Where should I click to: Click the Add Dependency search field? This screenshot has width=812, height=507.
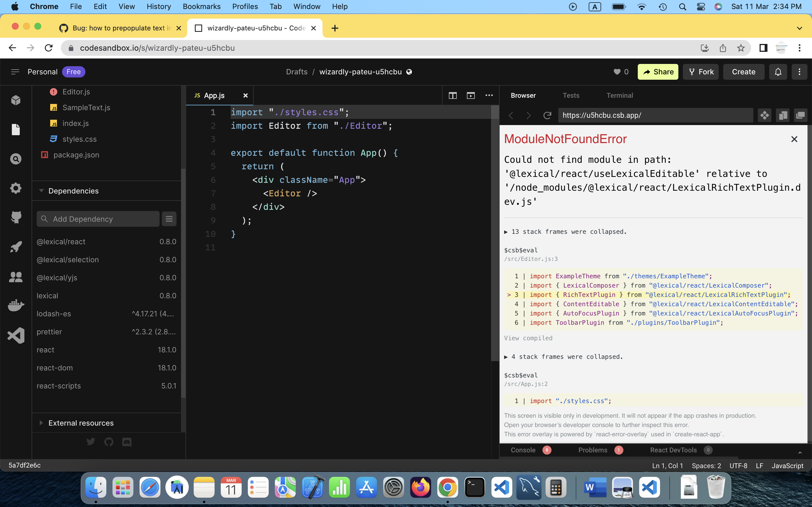point(98,219)
